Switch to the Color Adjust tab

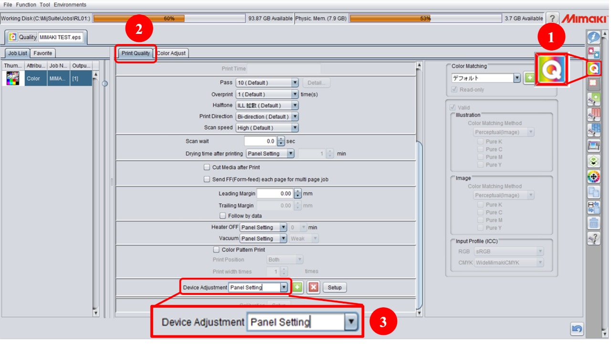coord(171,53)
